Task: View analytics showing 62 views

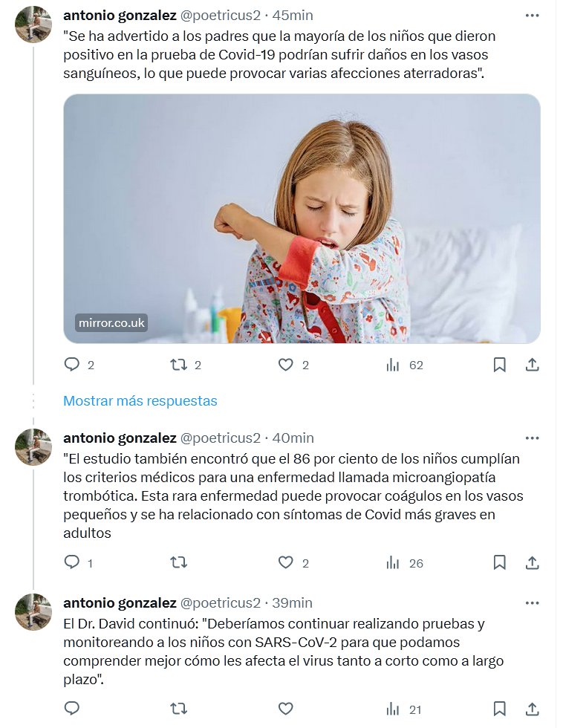Action: pos(393,365)
